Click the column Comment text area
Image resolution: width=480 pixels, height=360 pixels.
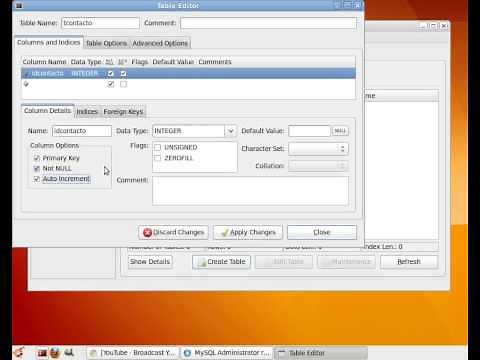(250, 191)
